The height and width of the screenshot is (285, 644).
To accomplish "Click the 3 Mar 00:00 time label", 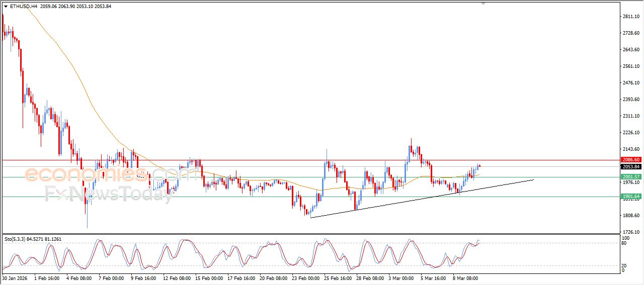I will (x=400, y=277).
